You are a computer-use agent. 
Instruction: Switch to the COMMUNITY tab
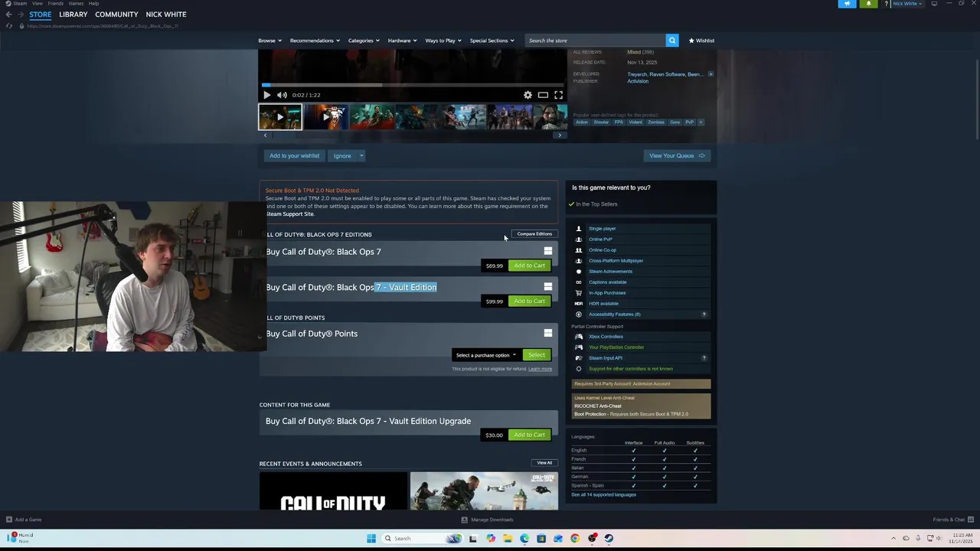pyautogui.click(x=116, y=15)
